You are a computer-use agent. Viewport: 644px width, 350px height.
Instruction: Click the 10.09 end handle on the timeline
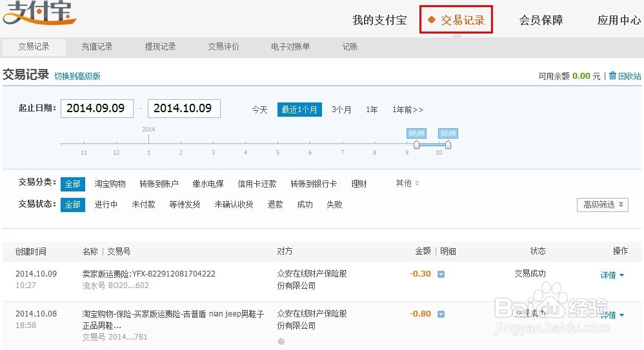pyautogui.click(x=448, y=145)
